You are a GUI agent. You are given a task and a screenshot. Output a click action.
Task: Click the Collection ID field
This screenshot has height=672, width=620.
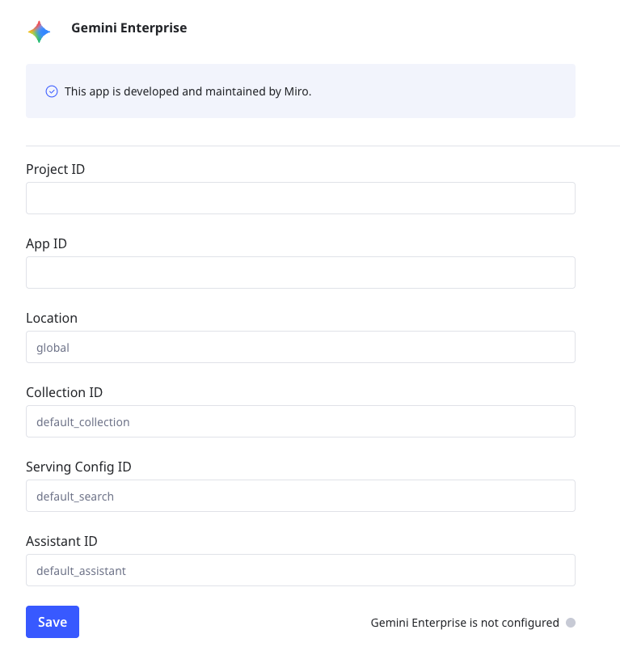(x=301, y=421)
